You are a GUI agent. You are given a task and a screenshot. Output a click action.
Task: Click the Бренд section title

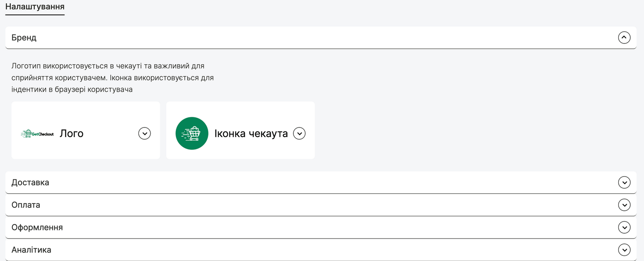point(24,37)
